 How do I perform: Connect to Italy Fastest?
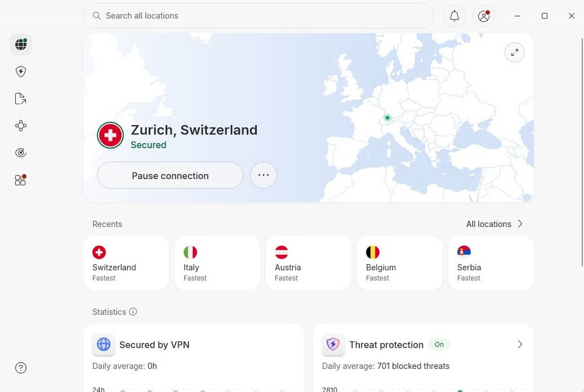tap(217, 262)
